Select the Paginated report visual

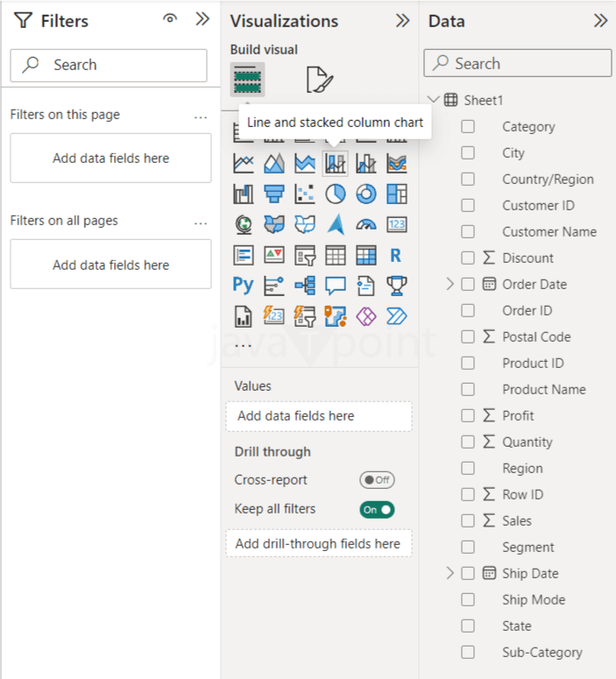click(244, 316)
